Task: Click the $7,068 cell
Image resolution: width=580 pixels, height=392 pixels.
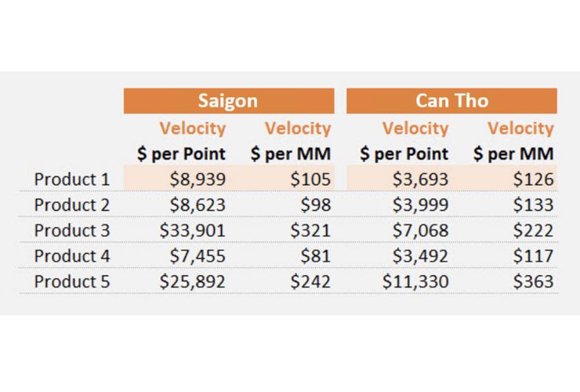Action: point(420,230)
